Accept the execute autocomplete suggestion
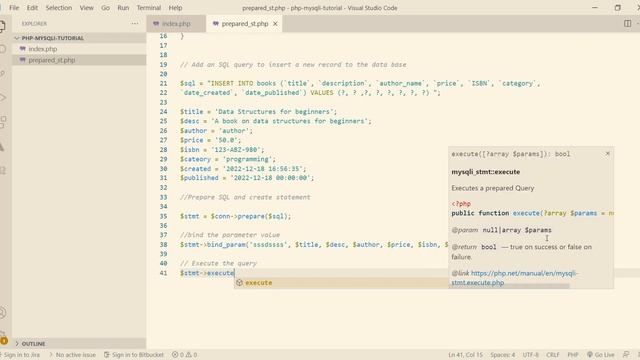 click(x=341, y=282)
